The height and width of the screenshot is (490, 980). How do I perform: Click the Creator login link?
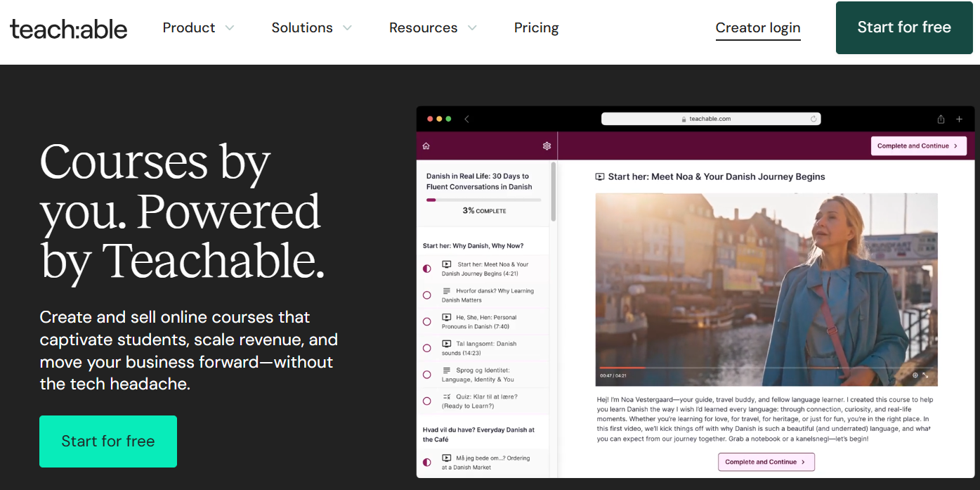tap(758, 28)
